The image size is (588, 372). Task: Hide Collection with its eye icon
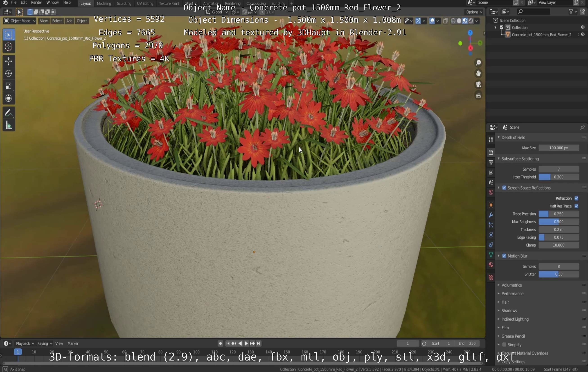[582, 27]
